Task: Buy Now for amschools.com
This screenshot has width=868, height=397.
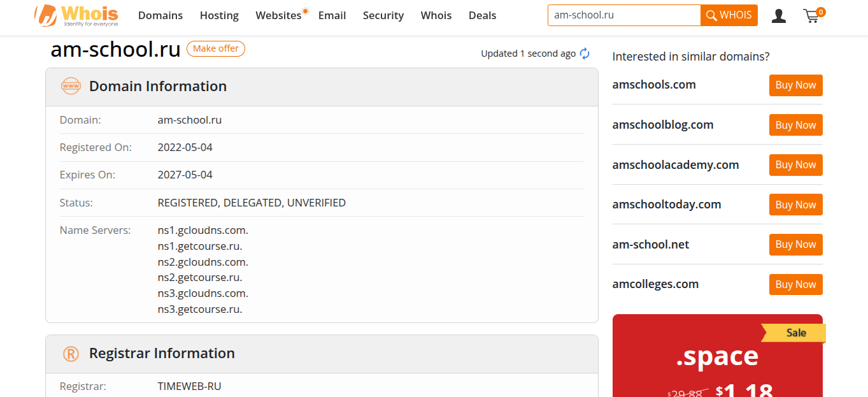Action: tap(795, 85)
